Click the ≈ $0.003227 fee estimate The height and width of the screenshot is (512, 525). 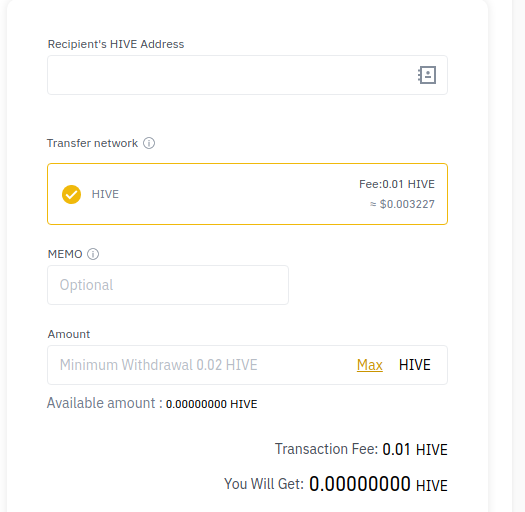(x=402, y=204)
